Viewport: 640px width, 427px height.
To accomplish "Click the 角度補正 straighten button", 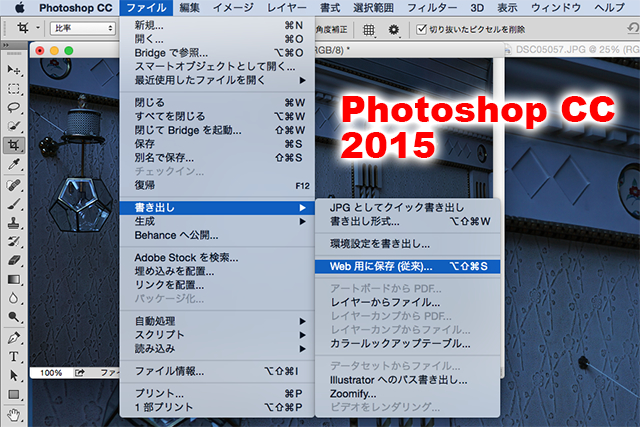I will tap(331, 29).
